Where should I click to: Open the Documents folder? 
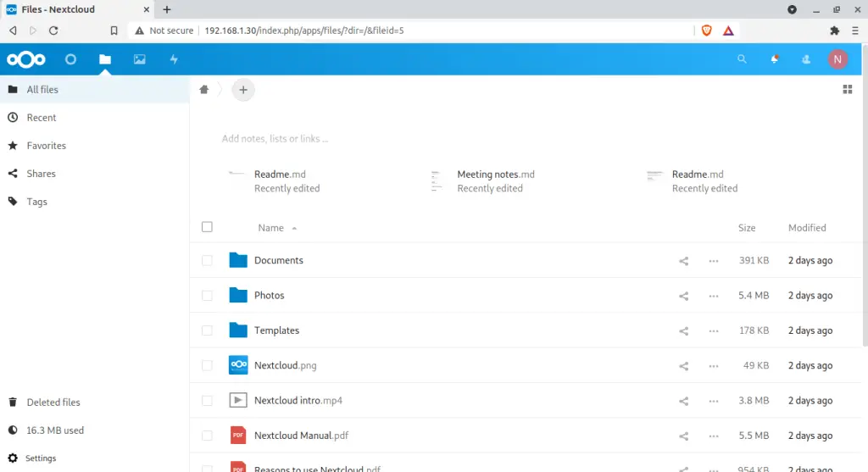[278, 260]
